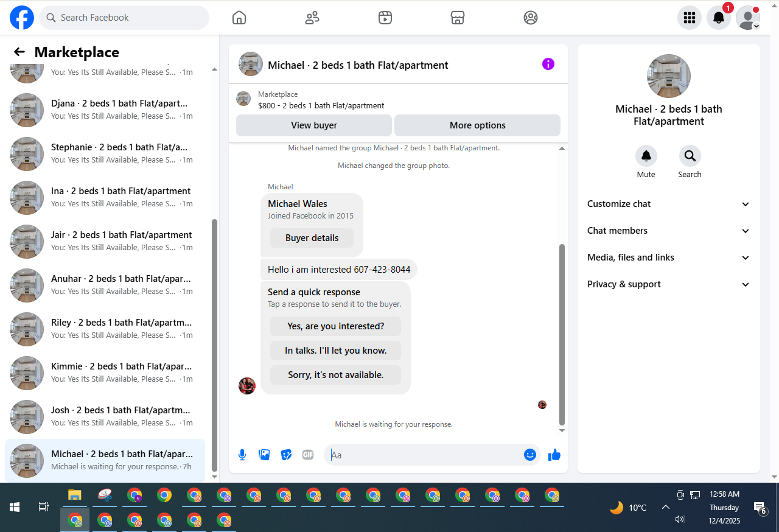Open the Marketplace storefront icon
779x532 pixels.
458,18
